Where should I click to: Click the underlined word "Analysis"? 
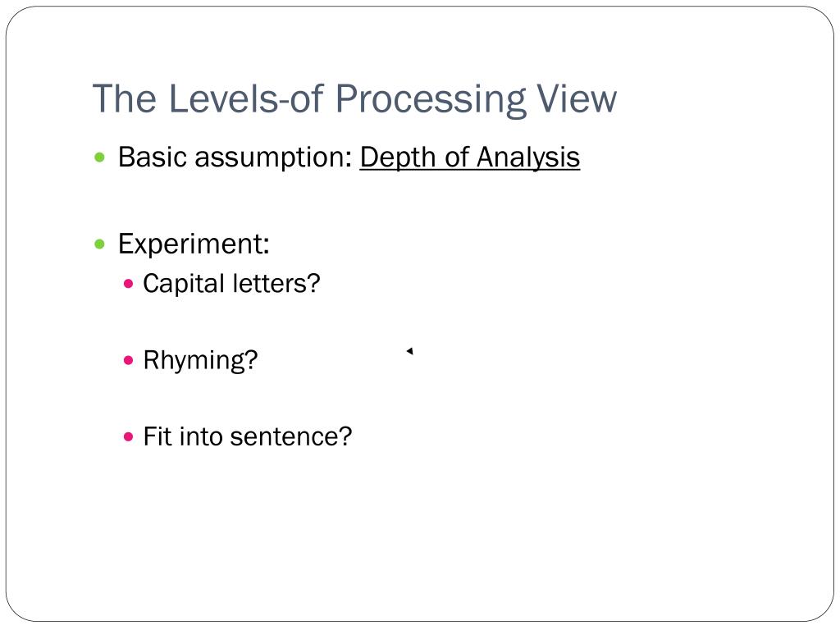[x=528, y=158]
